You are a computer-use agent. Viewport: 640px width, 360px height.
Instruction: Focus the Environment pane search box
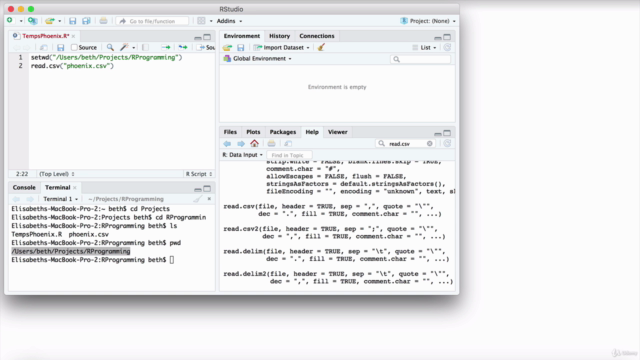coord(421,59)
